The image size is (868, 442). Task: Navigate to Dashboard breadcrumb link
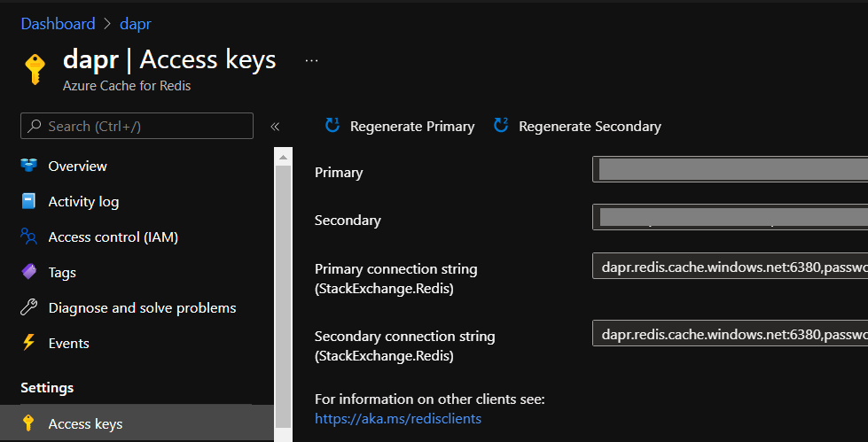(x=58, y=24)
